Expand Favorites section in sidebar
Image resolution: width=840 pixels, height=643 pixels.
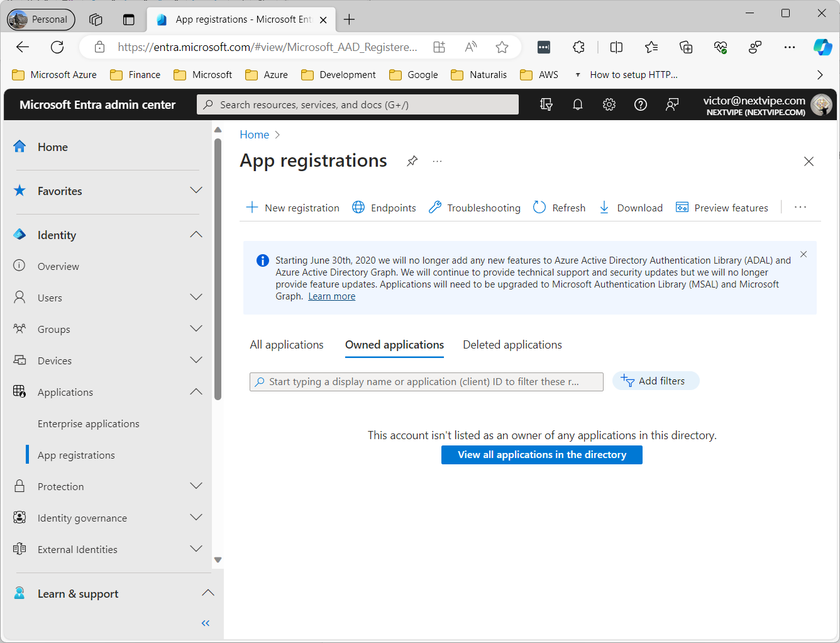[196, 191]
